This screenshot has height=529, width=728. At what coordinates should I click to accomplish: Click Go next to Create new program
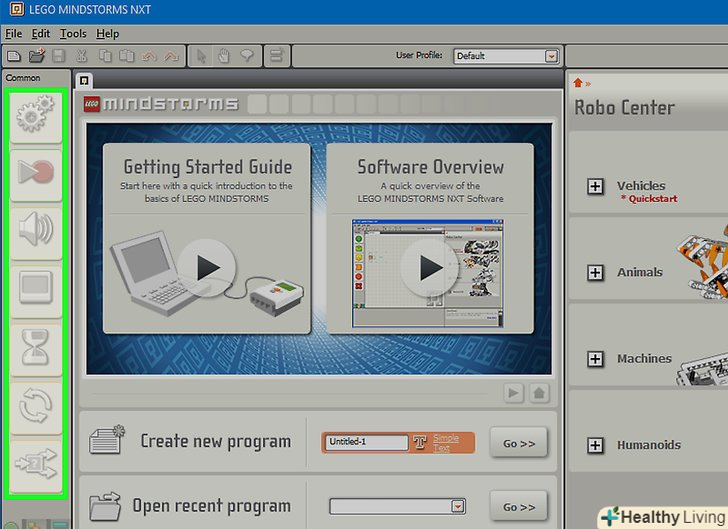coord(519,443)
